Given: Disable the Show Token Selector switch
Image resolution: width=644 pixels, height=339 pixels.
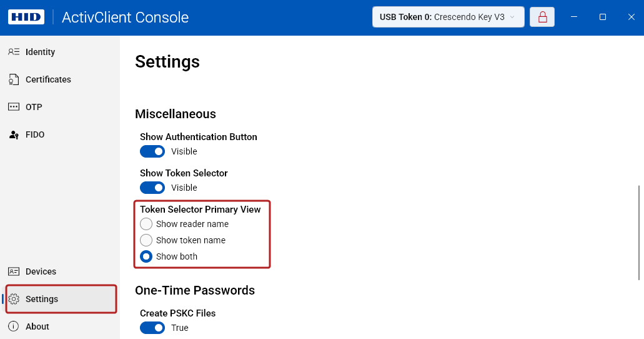Looking at the screenshot, I should [152, 188].
